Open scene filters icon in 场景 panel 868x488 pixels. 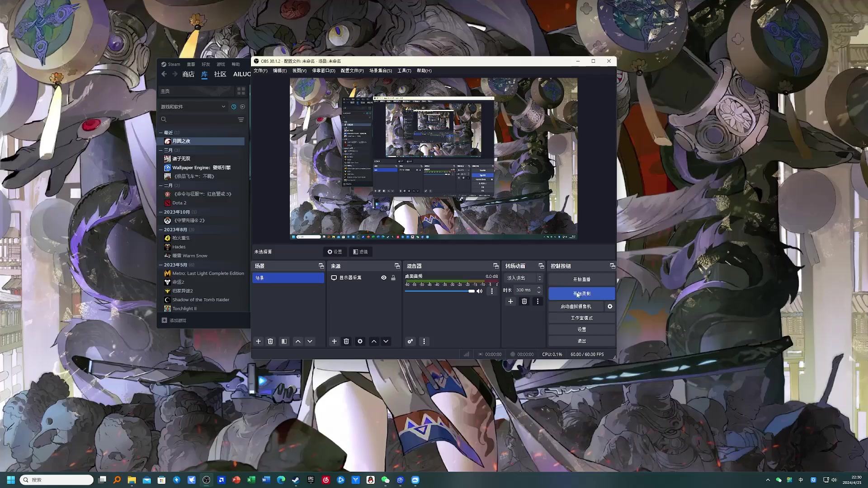[x=284, y=342]
